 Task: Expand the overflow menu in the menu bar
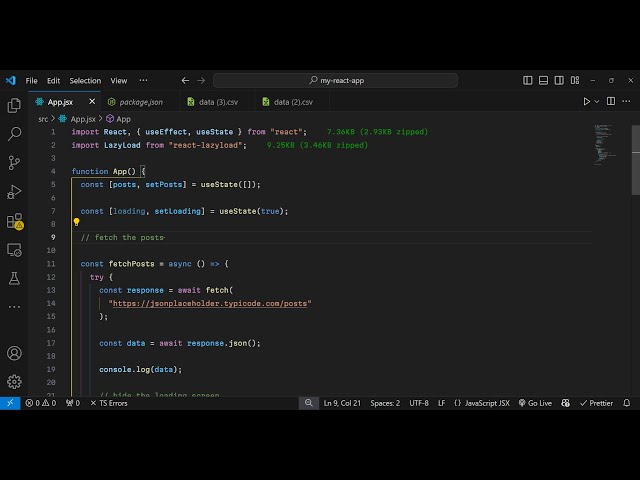point(143,80)
